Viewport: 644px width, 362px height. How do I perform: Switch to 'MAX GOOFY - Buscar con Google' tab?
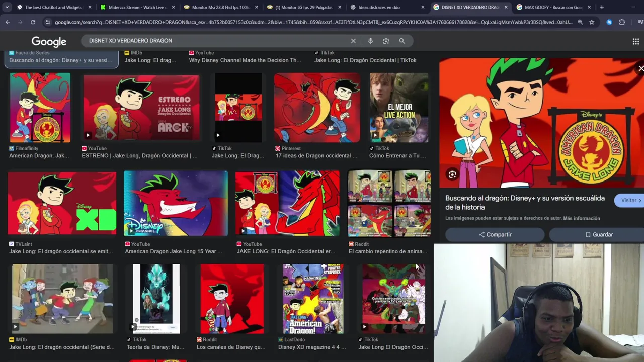coord(552,7)
